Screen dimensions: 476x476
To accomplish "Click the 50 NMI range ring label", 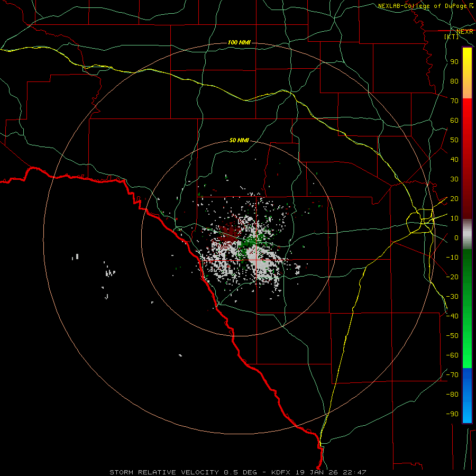I will coord(239,140).
